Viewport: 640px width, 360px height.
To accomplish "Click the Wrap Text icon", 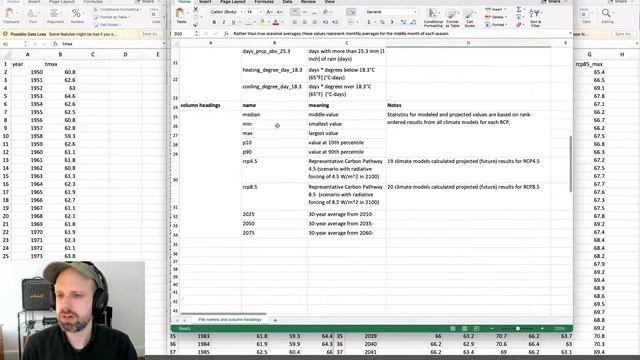I will 351,12.
